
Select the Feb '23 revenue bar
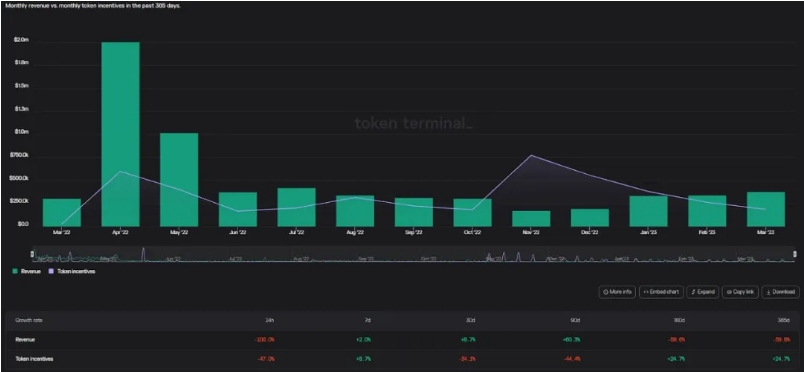707,211
